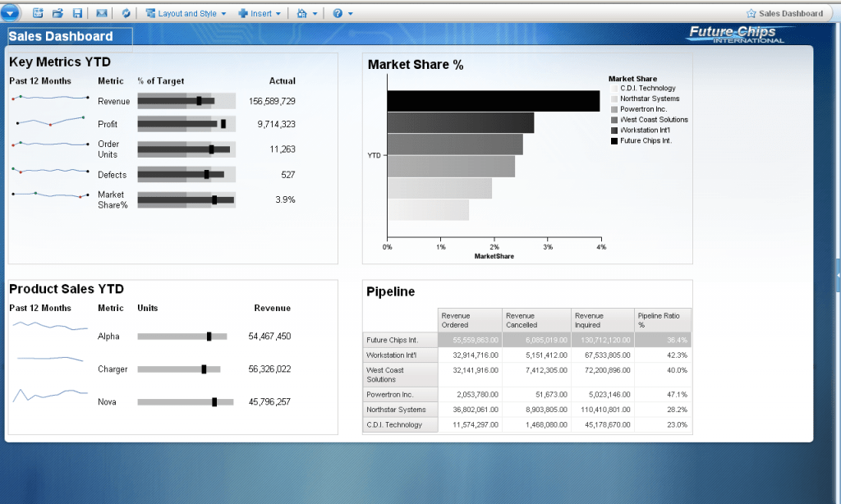Image resolution: width=841 pixels, height=504 pixels.
Task: Click the Revenue actual value 156,589,729
Action: 272,101
